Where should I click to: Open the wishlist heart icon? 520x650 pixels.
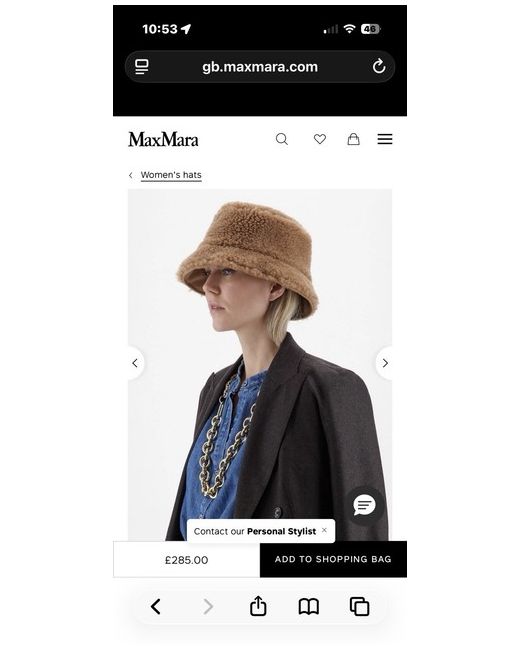pyautogui.click(x=320, y=139)
